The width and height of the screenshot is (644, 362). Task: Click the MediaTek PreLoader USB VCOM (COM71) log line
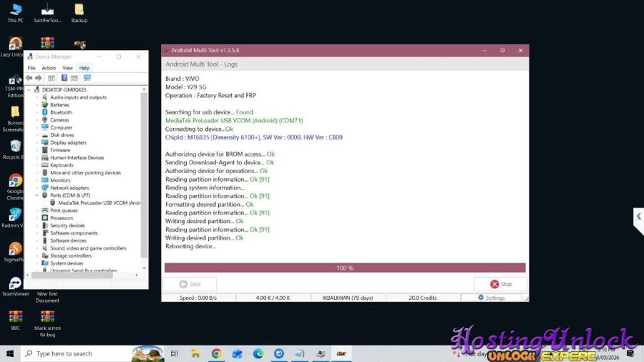pos(234,121)
